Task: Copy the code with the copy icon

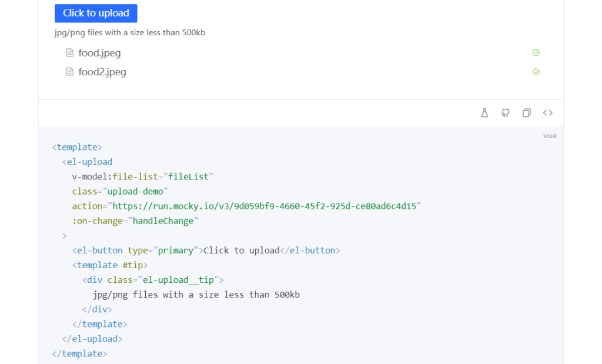Action: click(527, 113)
